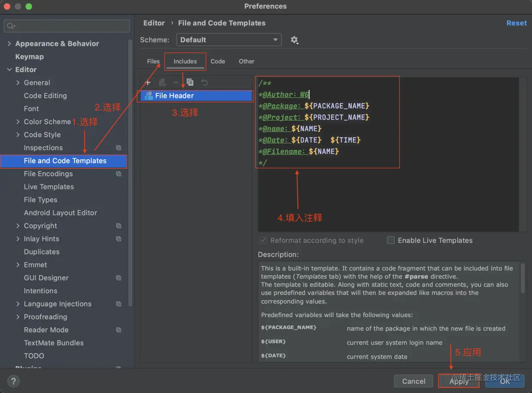Open the TODO settings
The width and height of the screenshot is (532, 393).
34,356
